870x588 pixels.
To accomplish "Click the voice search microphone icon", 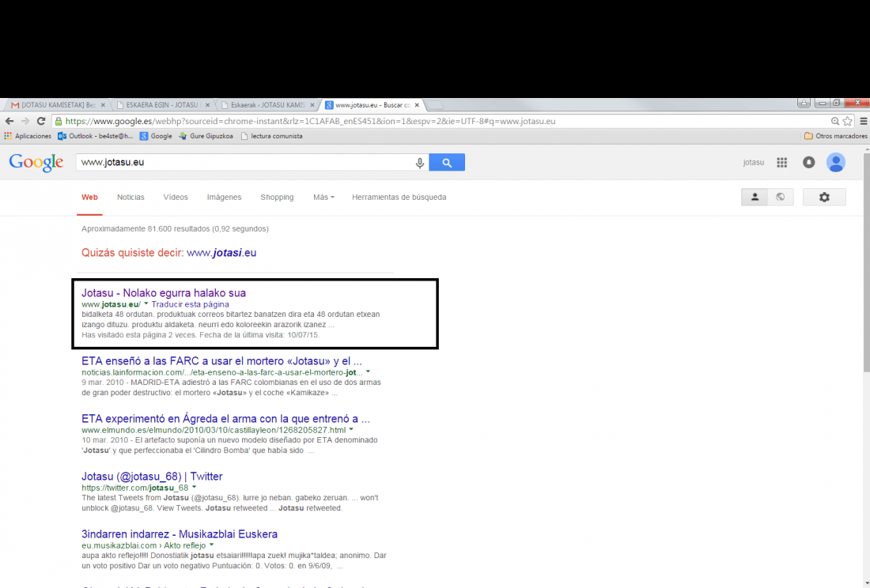I will (420, 162).
